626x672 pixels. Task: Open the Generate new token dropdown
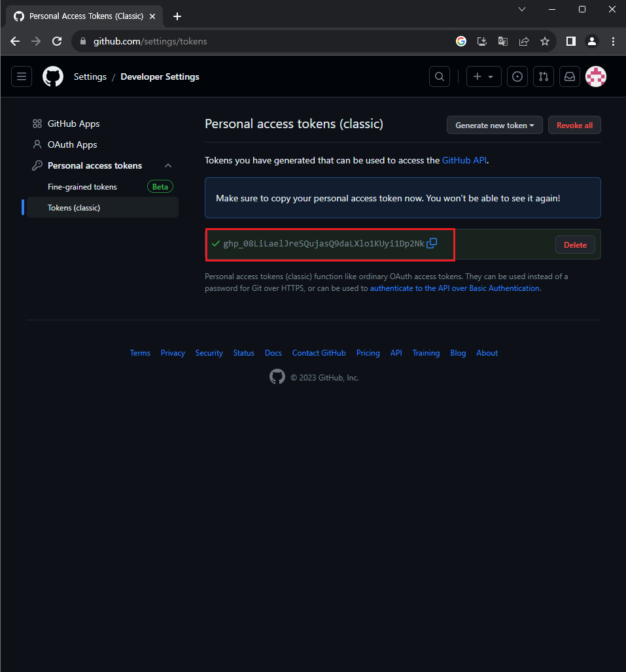(x=495, y=125)
